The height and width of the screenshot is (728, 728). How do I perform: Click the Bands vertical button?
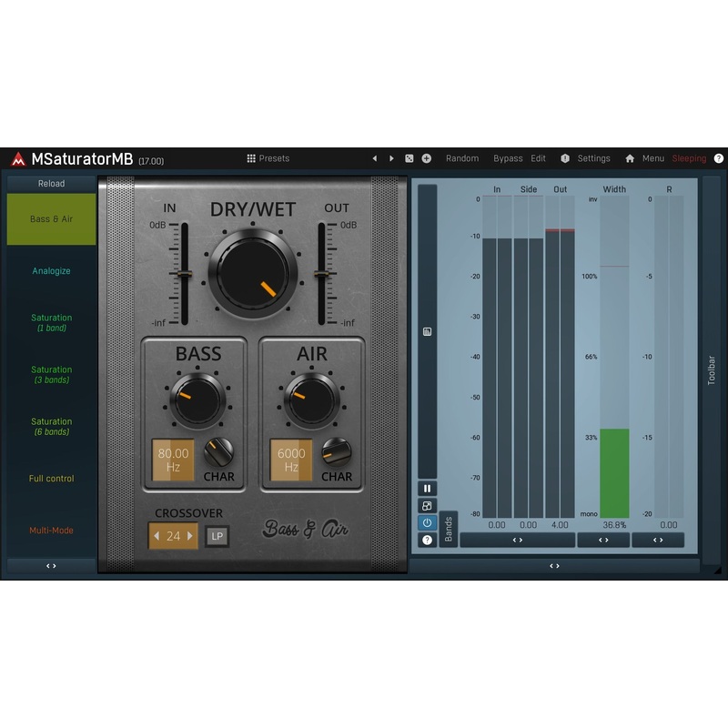(x=449, y=530)
